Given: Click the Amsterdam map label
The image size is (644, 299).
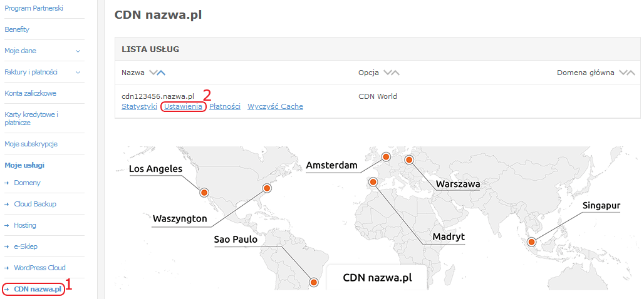Looking at the screenshot, I should (x=332, y=165).
